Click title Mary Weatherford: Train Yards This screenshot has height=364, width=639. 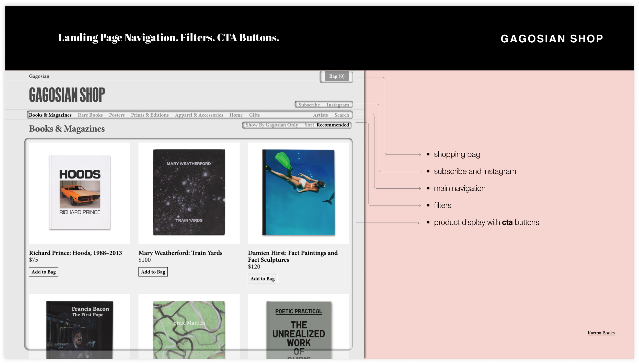click(180, 253)
